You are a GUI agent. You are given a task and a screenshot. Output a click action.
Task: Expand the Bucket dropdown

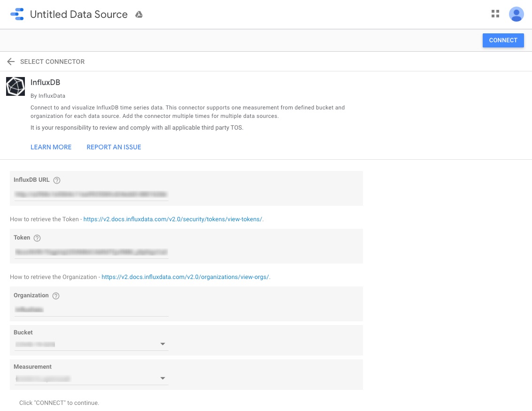[x=91, y=344]
